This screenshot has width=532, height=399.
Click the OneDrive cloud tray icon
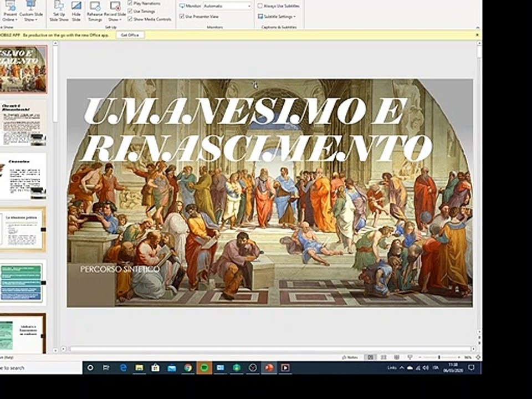pyautogui.click(x=410, y=368)
